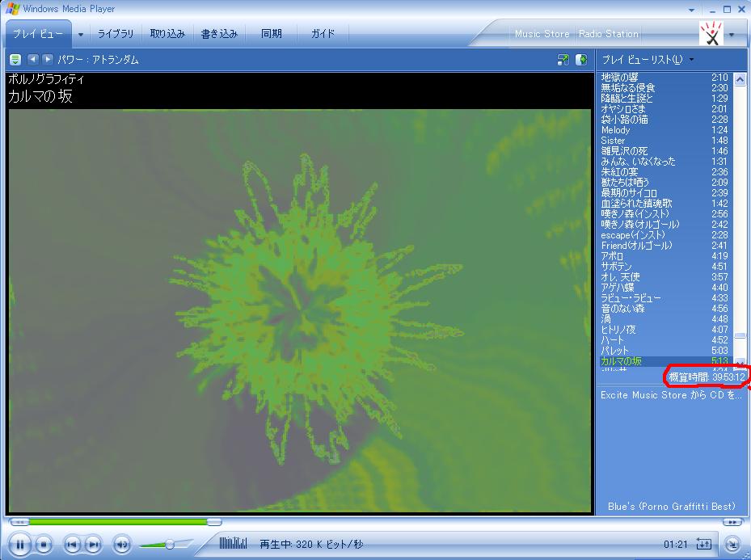Click the seek bar progress thumb

214,522
